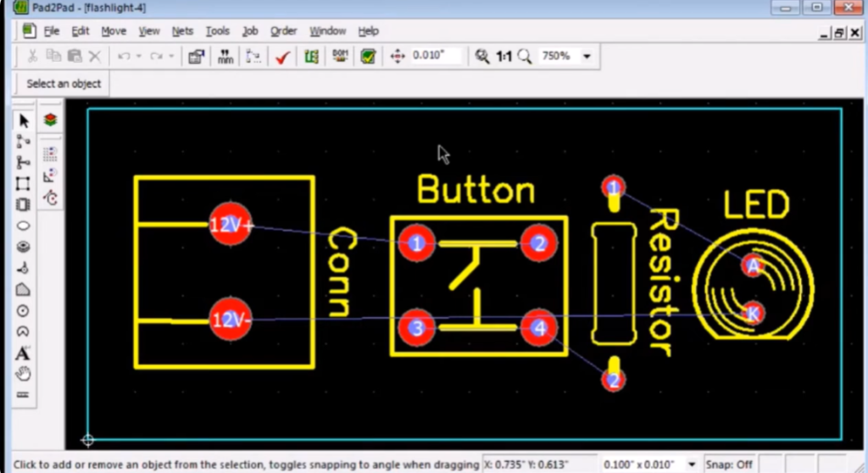Select the rectangle outline tool
This screenshot has width=868, height=473.
pyautogui.click(x=23, y=183)
